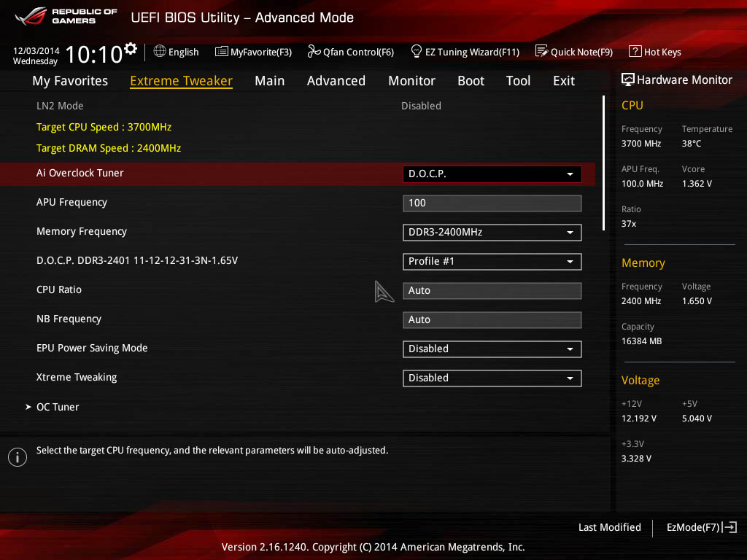The height and width of the screenshot is (560, 747).
Task: Switch to the Boot tab
Action: (x=471, y=81)
